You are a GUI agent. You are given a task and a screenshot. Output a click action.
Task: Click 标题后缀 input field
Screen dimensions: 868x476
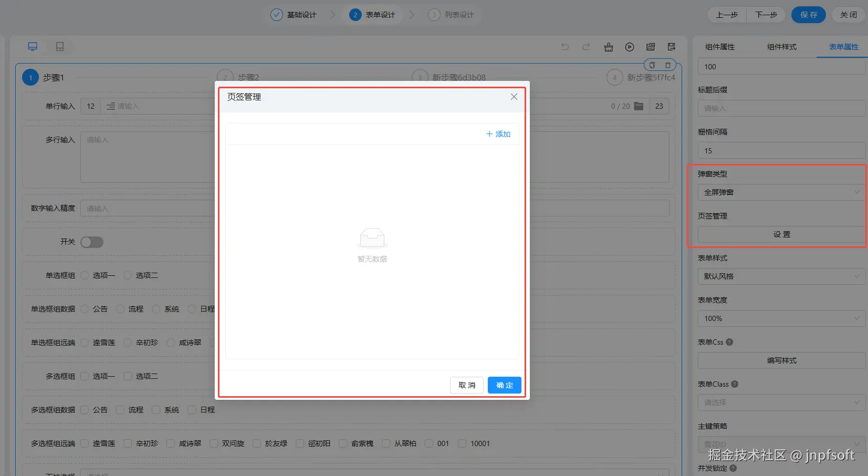[781, 108]
